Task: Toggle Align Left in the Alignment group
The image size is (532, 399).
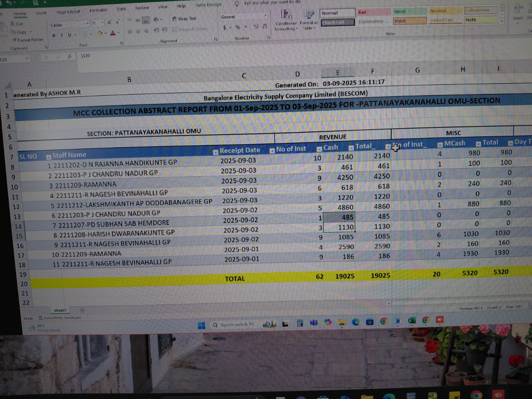Action: point(130,32)
